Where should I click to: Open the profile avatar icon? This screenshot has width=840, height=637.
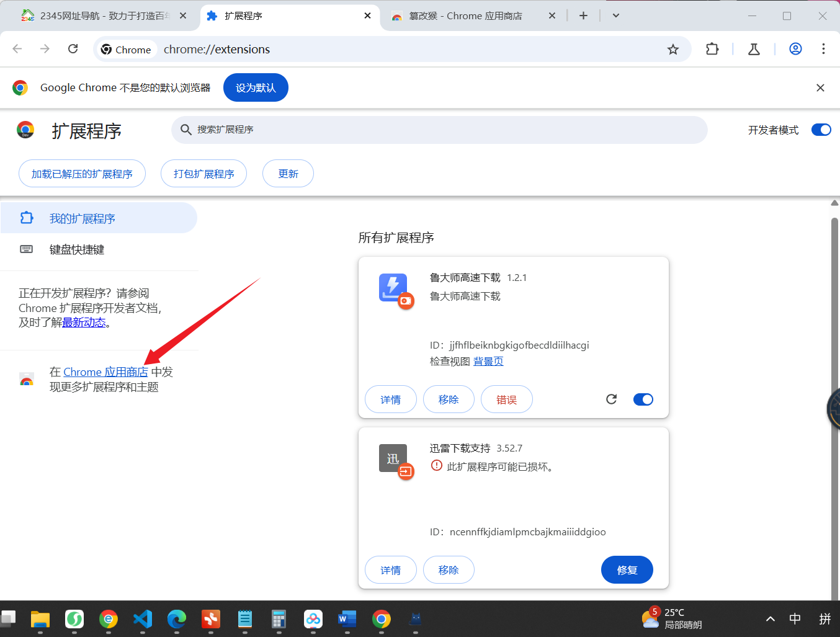(x=795, y=49)
